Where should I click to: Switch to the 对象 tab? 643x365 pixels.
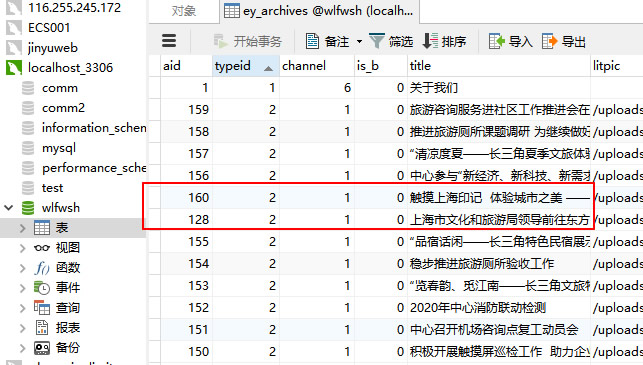coord(184,11)
